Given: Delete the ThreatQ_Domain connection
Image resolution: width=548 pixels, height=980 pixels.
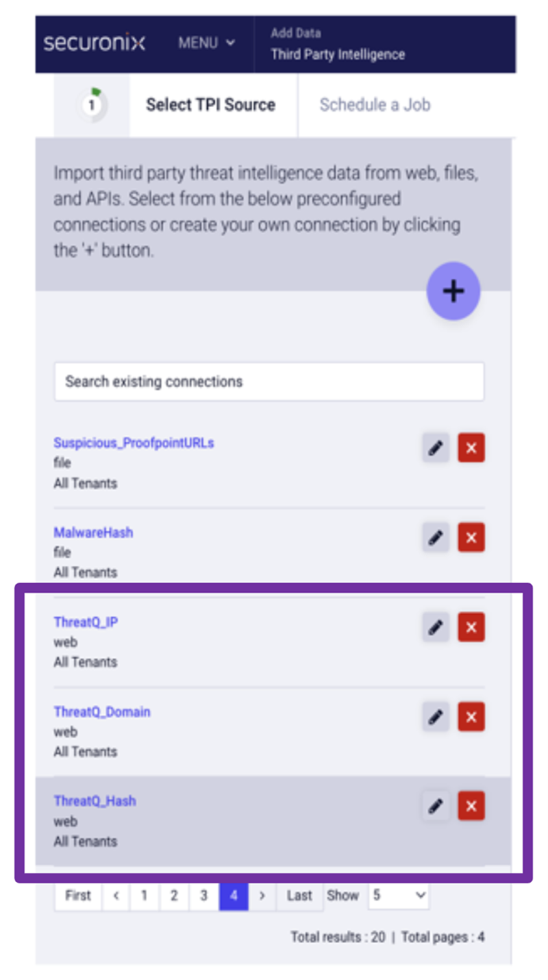Looking at the screenshot, I should click(471, 717).
